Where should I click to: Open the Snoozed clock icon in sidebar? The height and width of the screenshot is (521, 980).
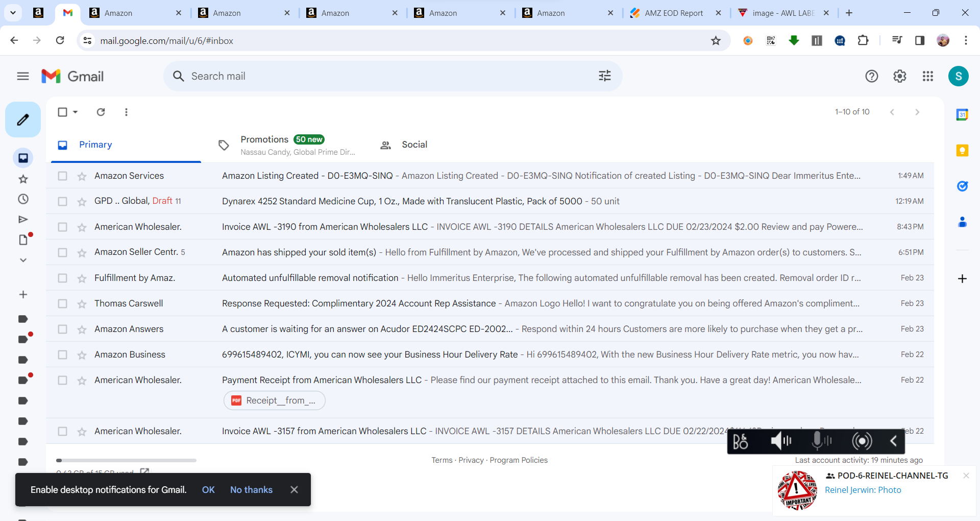tap(23, 199)
